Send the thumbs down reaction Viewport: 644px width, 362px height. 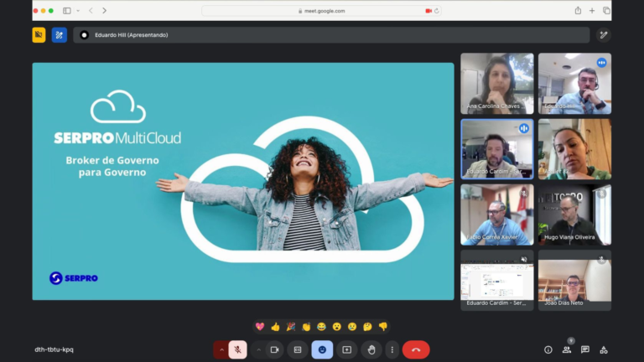tap(383, 327)
